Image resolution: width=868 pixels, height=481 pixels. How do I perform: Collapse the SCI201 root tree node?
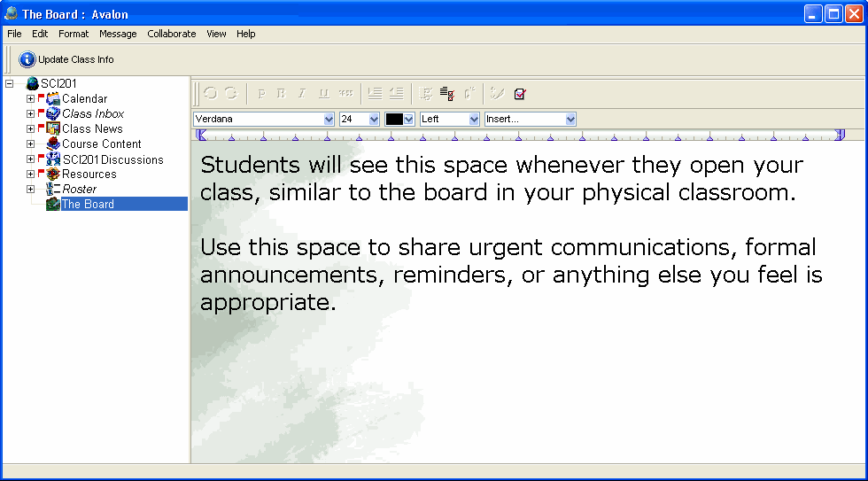[9, 84]
